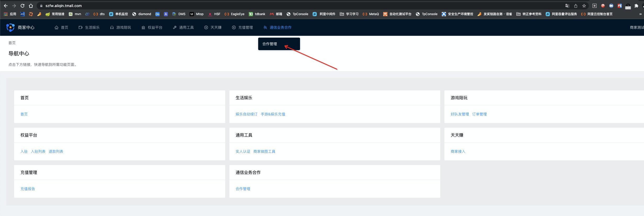644x216 pixels.
Task: Open the HSF bookmark
Action: click(214, 14)
